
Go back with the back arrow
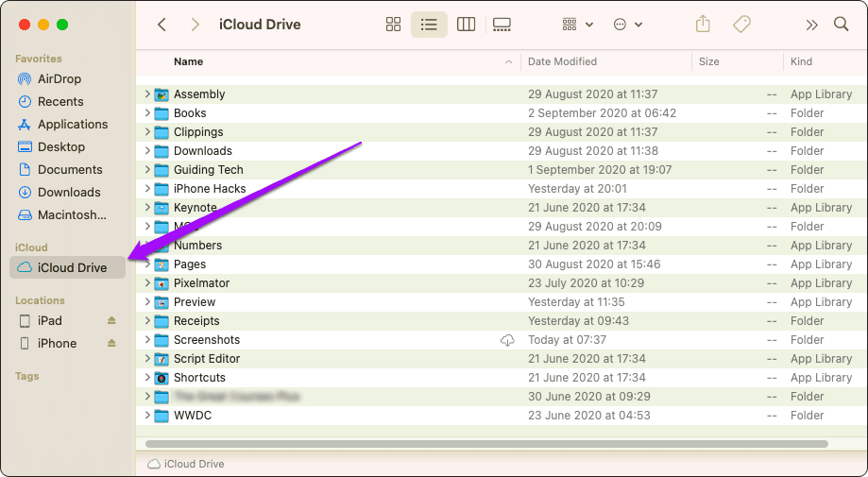162,25
